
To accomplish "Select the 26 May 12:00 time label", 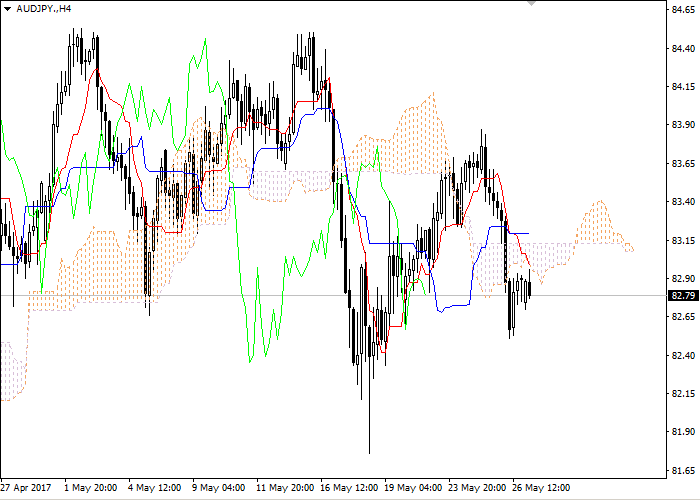I will pos(541,488).
